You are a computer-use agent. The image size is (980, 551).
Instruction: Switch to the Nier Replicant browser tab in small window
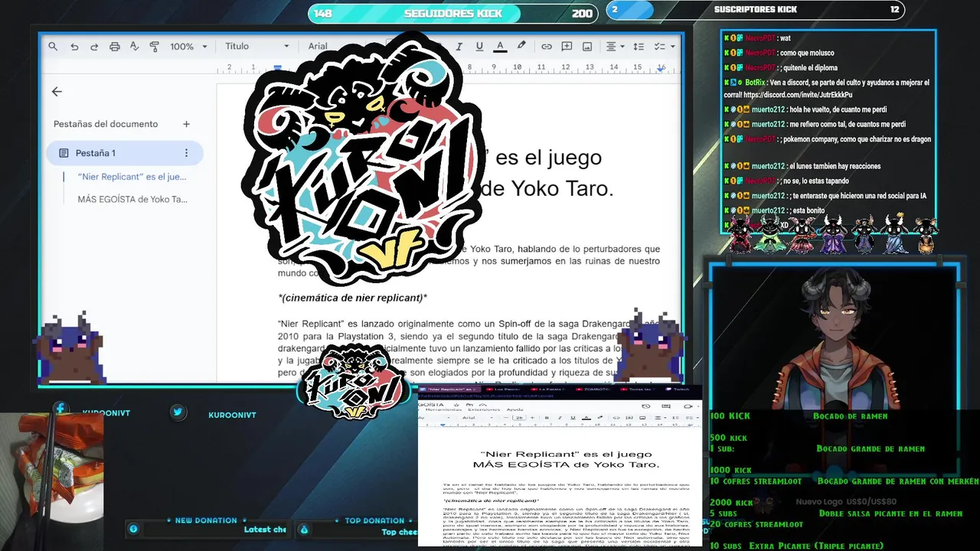[449, 389]
